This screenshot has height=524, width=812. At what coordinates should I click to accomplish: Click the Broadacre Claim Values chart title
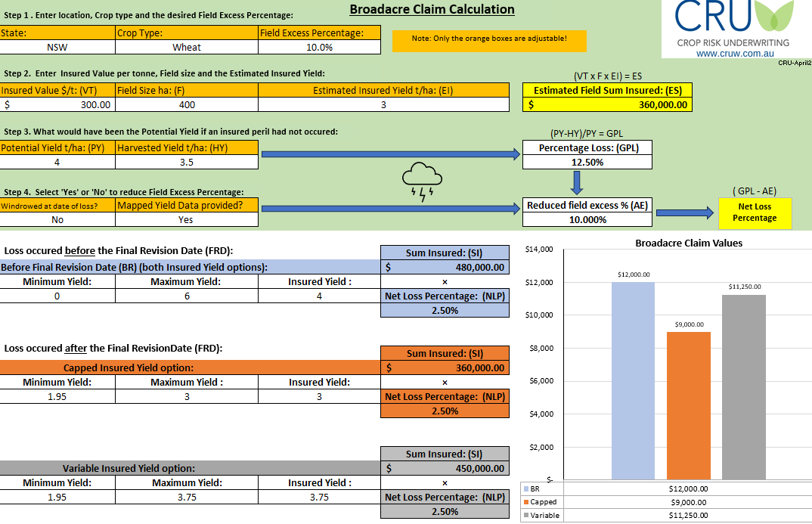coord(689,243)
